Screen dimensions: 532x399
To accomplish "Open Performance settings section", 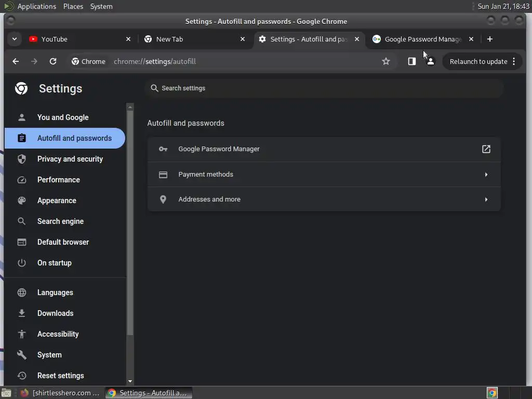I will tap(65, 180).
